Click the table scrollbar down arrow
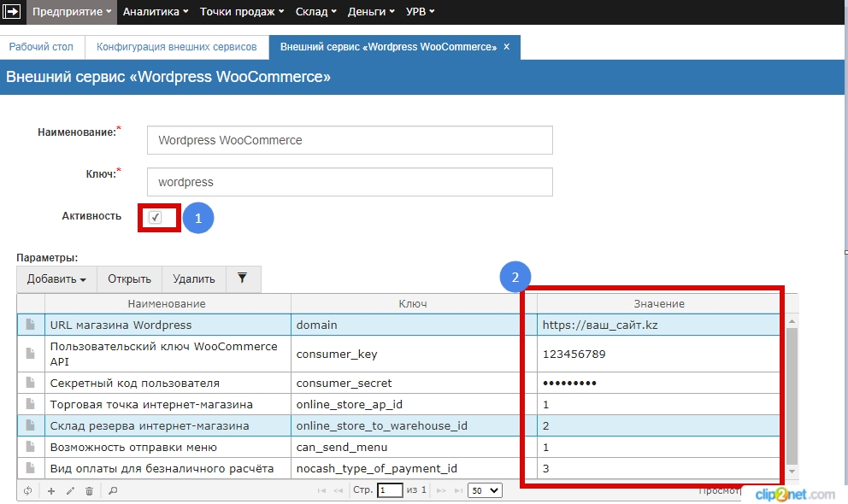The width and height of the screenshot is (848, 504). (792, 471)
